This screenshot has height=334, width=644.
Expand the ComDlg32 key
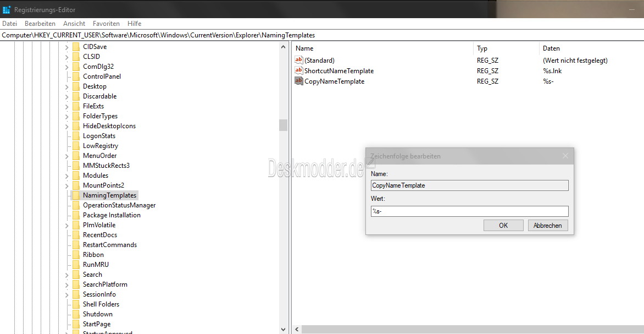coord(66,66)
